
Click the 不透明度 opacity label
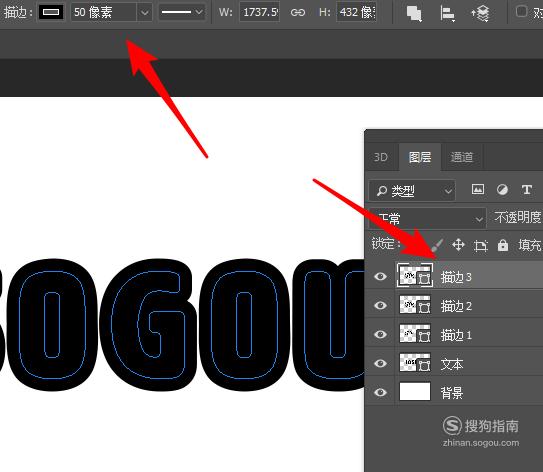coord(517,217)
